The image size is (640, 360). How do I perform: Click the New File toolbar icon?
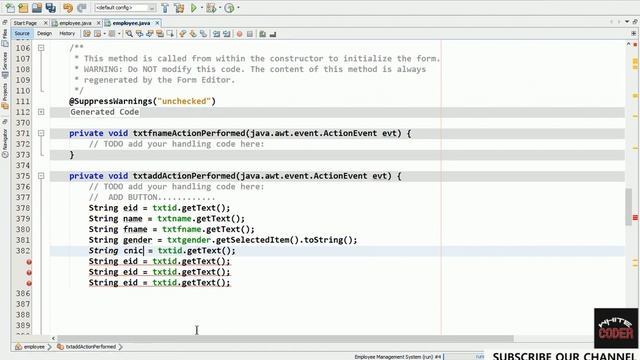[10, 8]
